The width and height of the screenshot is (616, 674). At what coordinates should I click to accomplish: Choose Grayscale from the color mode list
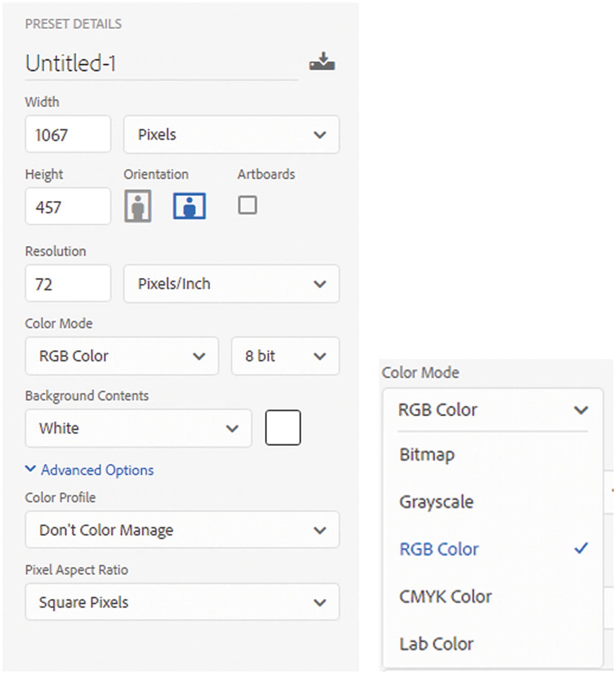436,502
